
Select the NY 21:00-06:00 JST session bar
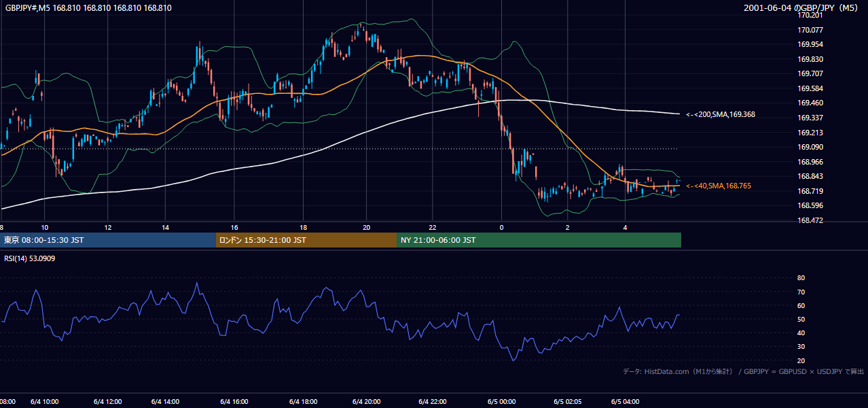click(x=539, y=240)
